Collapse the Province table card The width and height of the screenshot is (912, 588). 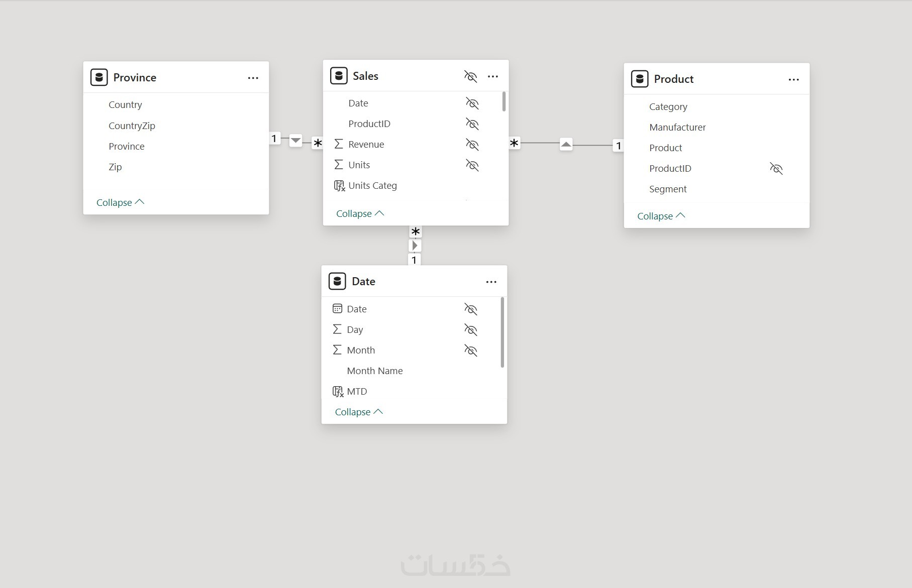point(120,202)
